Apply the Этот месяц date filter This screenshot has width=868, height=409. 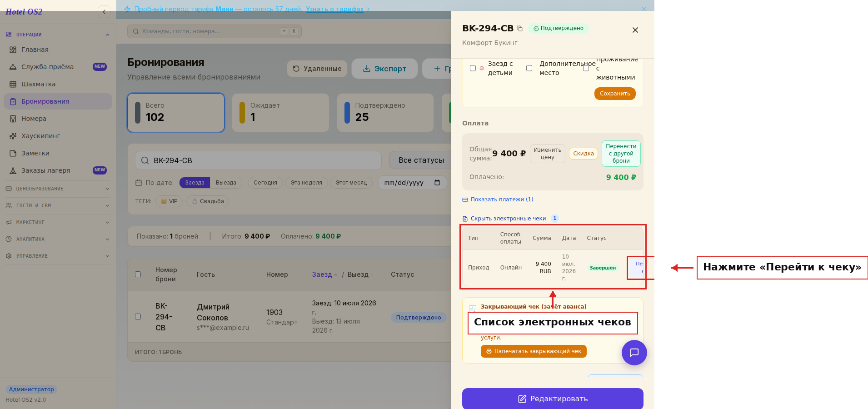[x=351, y=183]
